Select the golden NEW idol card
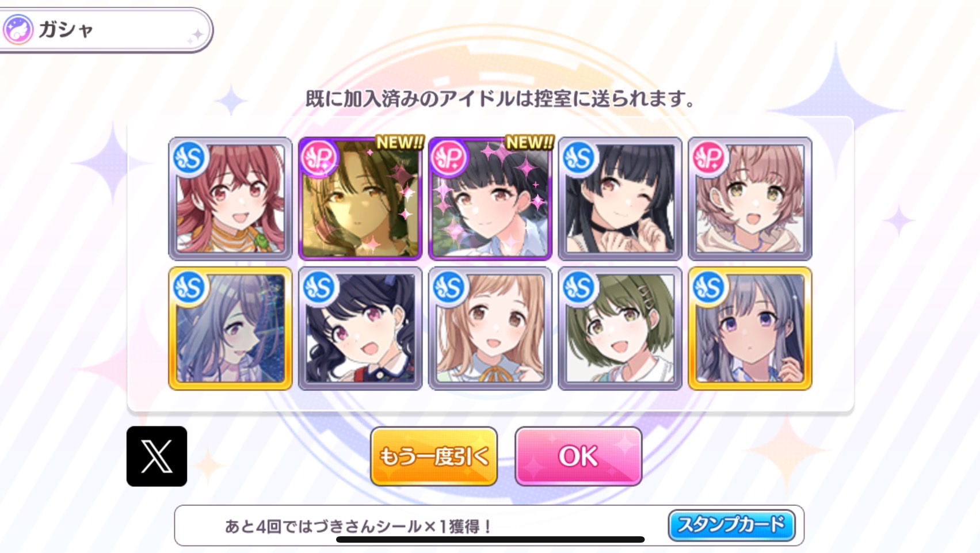The width and height of the screenshot is (980, 553). [360, 199]
